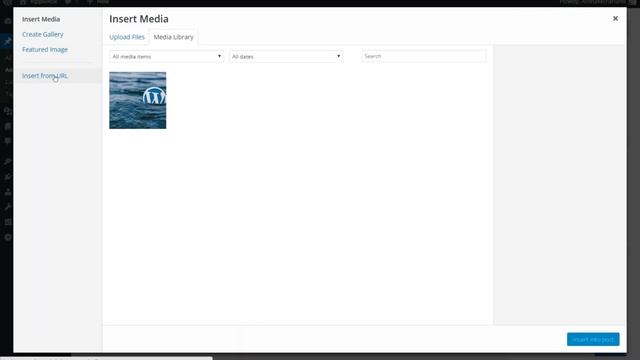Open Comments icon in background admin menu

7,141
